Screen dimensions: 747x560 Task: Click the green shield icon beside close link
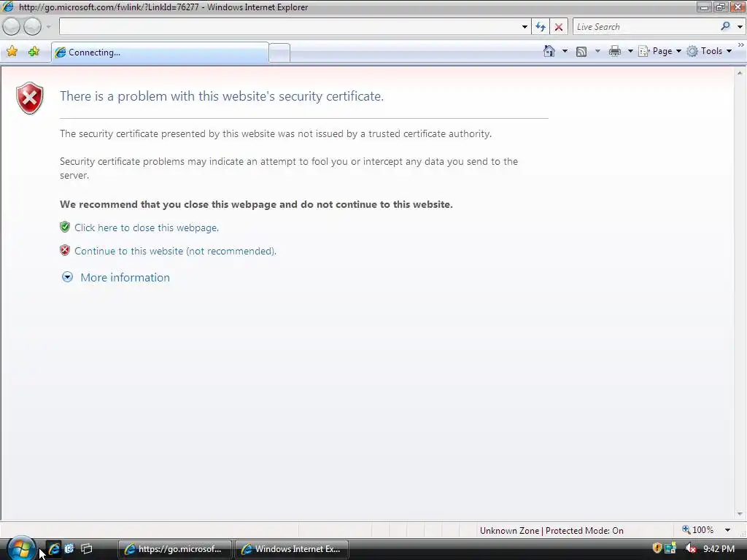coord(65,227)
